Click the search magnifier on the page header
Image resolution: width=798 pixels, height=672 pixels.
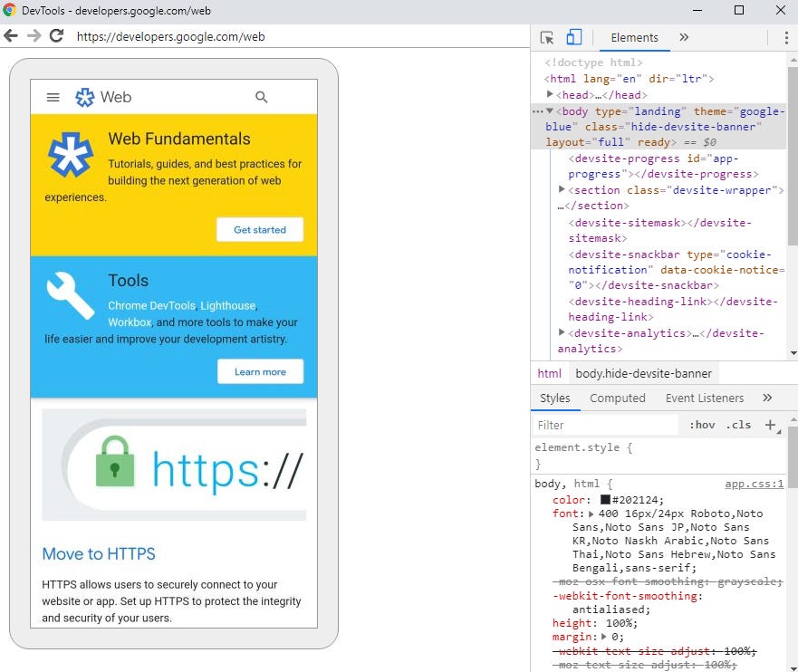tap(261, 97)
